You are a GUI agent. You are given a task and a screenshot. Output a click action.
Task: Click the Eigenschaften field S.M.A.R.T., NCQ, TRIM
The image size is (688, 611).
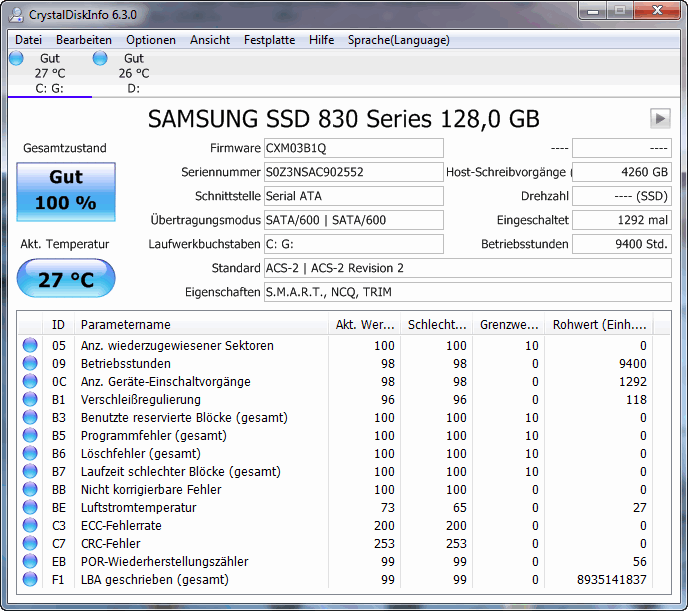coord(468,292)
